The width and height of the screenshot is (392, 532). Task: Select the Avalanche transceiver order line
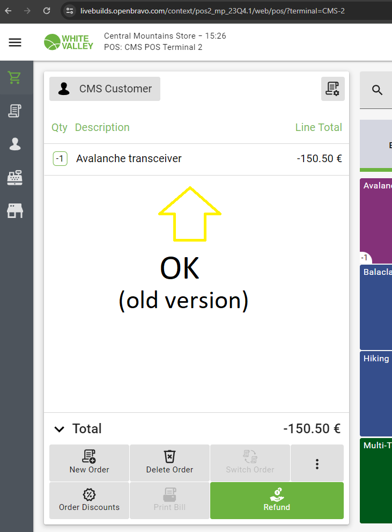click(196, 159)
